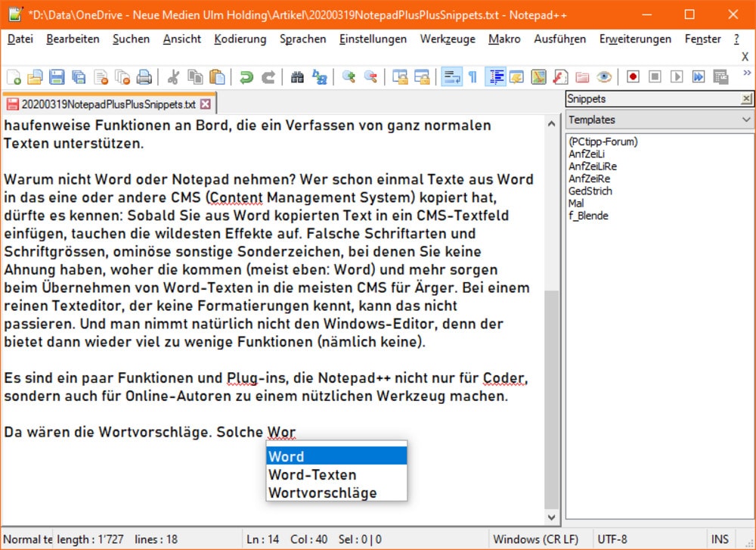Click the Print icon in toolbar
The image size is (756, 550).
[144, 76]
